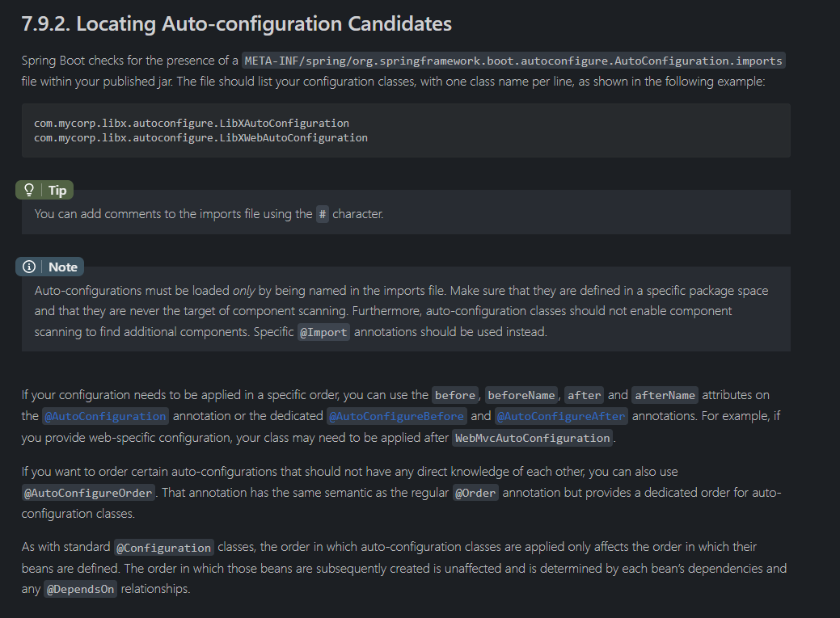Click the # character inline code
Image resolution: width=840 pixels, height=618 pixels.
click(323, 214)
